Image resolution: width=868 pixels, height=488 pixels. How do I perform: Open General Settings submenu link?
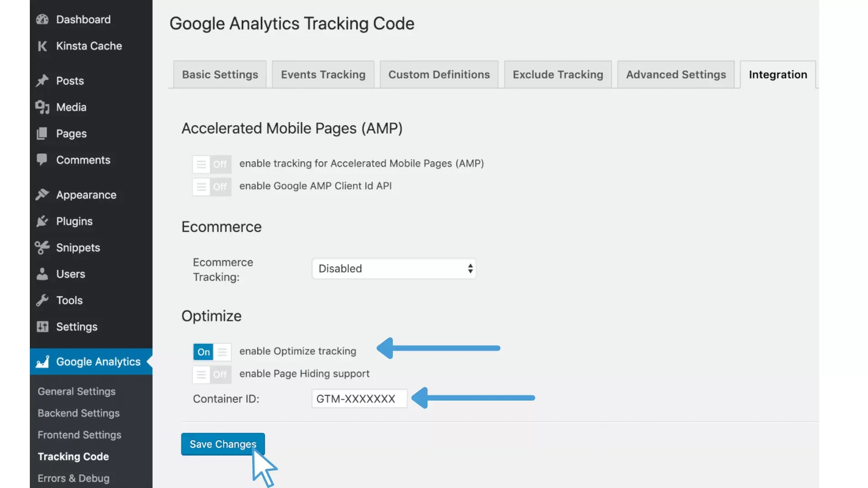[76, 391]
